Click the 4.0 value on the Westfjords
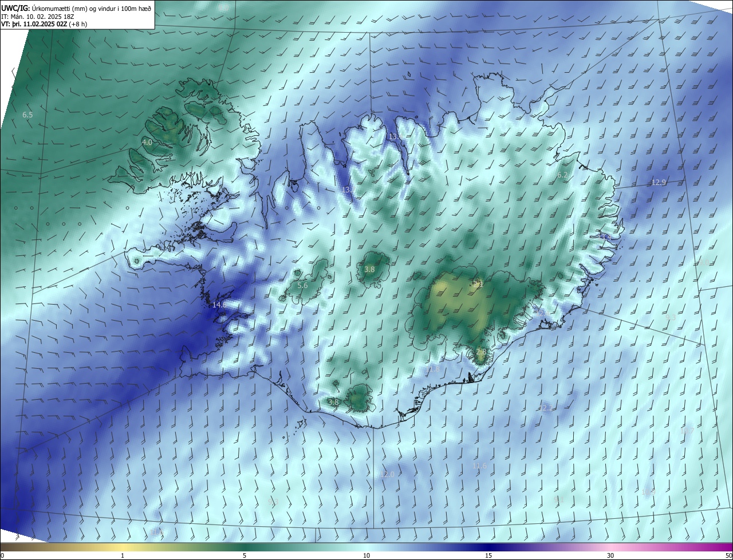This screenshot has height=560, width=733. [147, 142]
